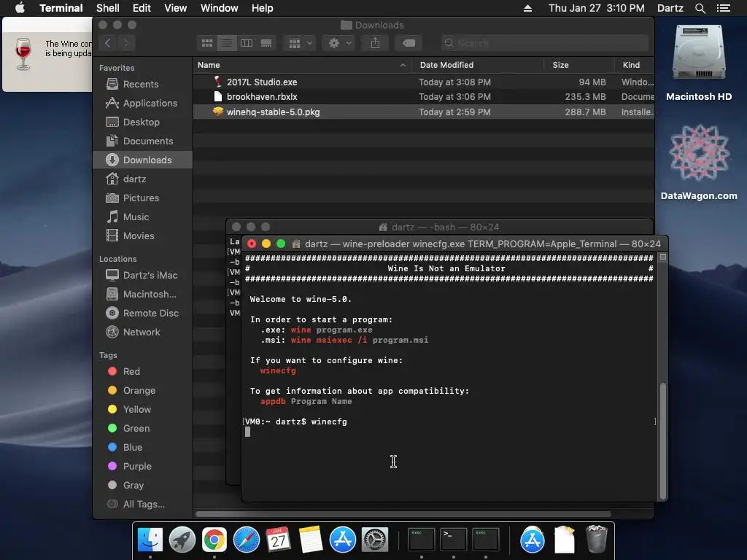Open Launchpad rocket icon in Dock
Viewport: 747px width, 560px height.
(x=182, y=540)
